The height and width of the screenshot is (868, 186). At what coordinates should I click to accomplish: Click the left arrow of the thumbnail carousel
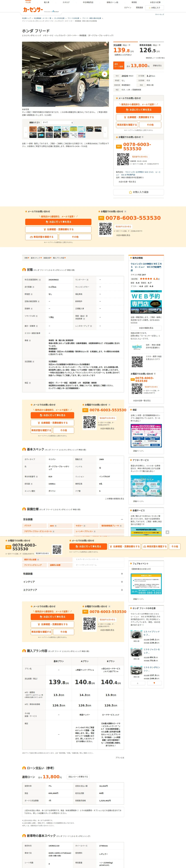(25, 132)
